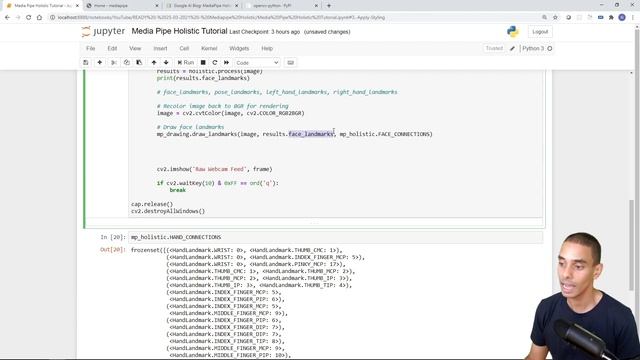Click the cv2.imshow Raw Webcam Feed line
640x360 pixels.
[214, 169]
